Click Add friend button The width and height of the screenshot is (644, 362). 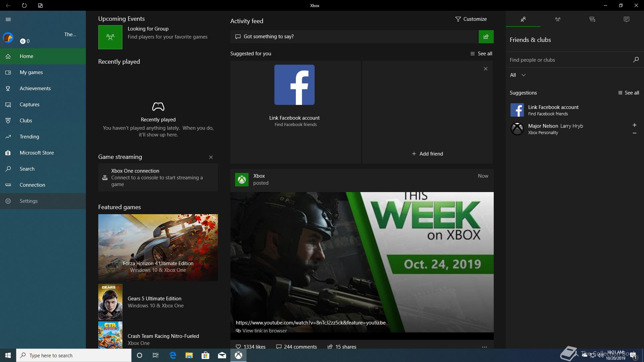tap(427, 154)
